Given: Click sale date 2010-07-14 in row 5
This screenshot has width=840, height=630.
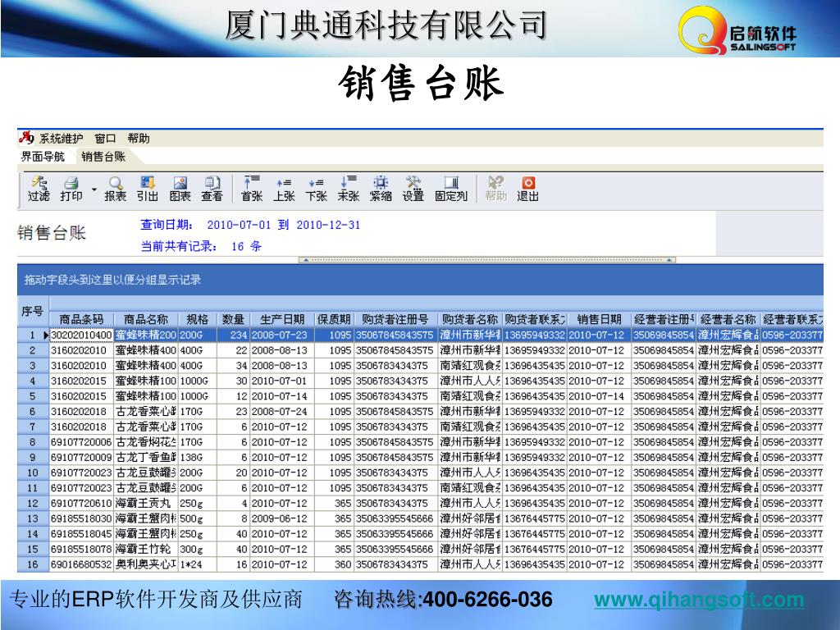Looking at the screenshot, I should 599,396.
